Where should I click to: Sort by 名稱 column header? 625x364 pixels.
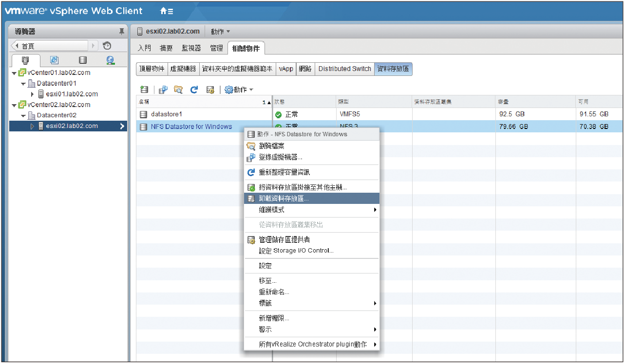204,102
